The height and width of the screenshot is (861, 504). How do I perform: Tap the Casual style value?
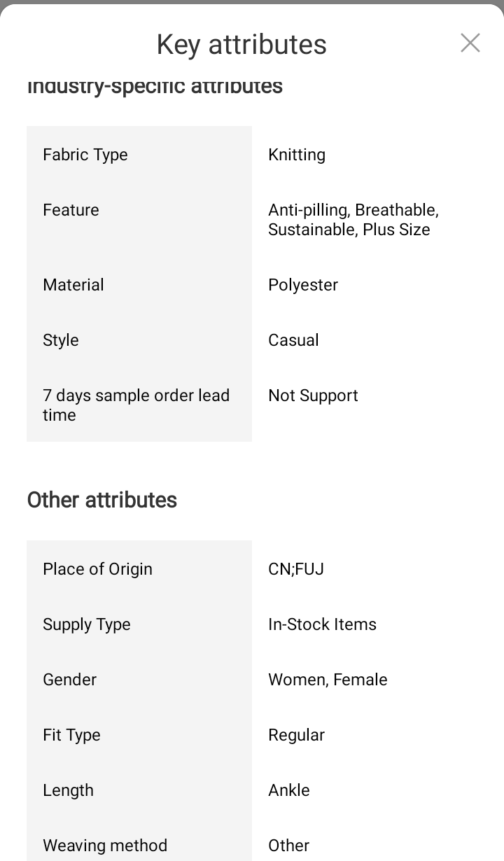[x=293, y=340]
